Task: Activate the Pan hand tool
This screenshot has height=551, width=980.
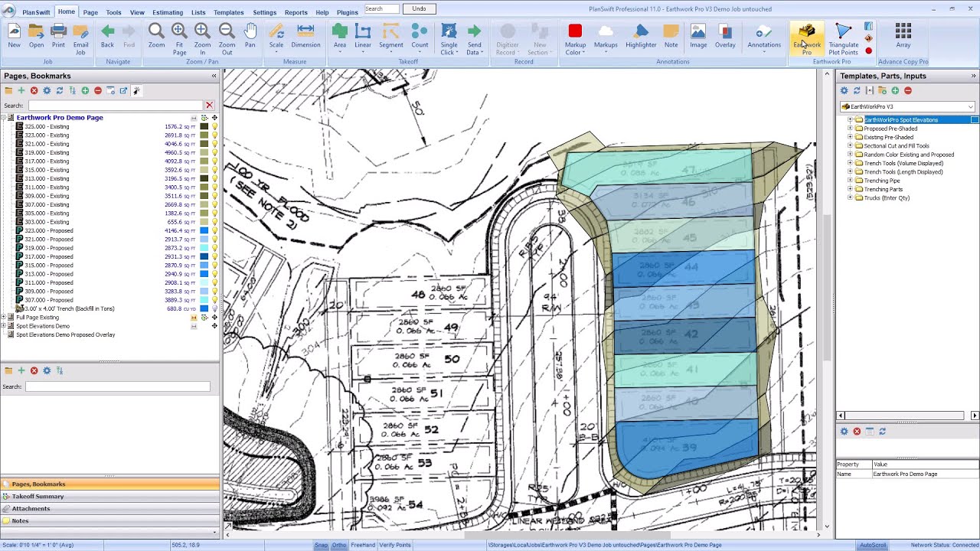Action: click(x=250, y=36)
